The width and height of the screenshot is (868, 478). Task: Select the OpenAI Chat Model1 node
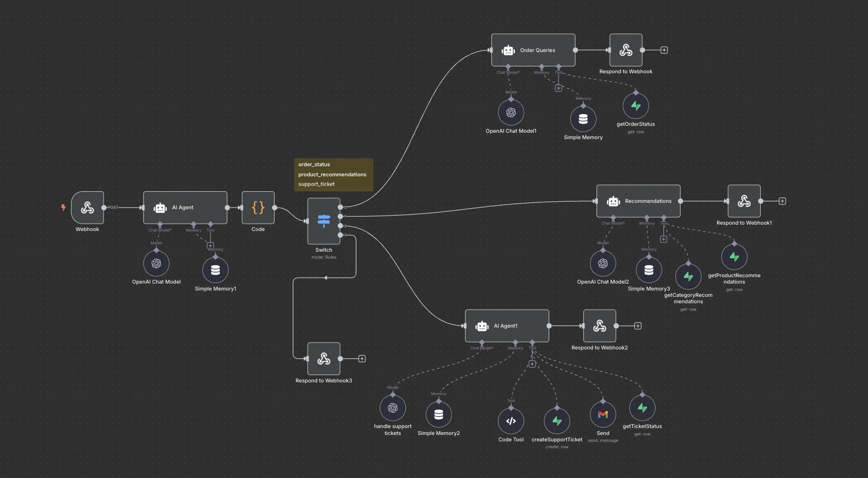(511, 113)
